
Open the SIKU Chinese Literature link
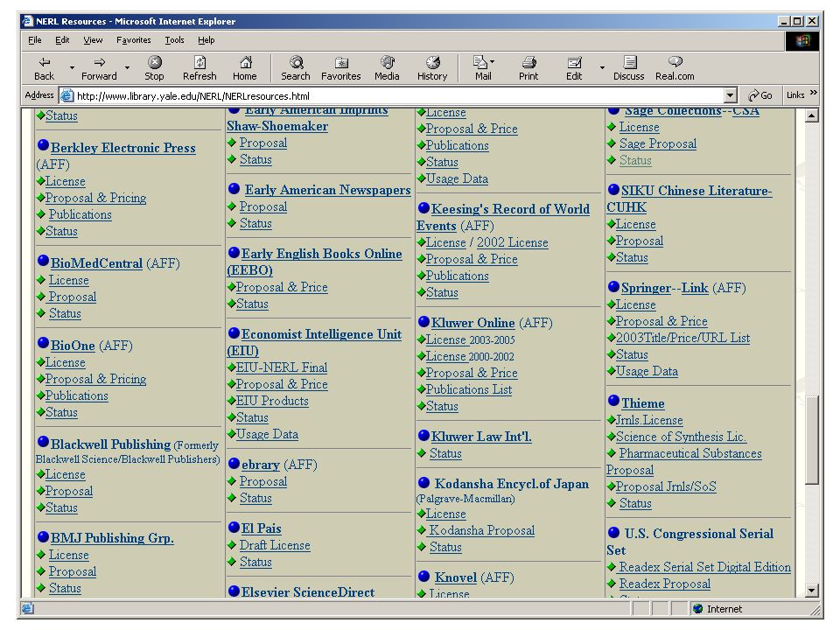(690, 199)
